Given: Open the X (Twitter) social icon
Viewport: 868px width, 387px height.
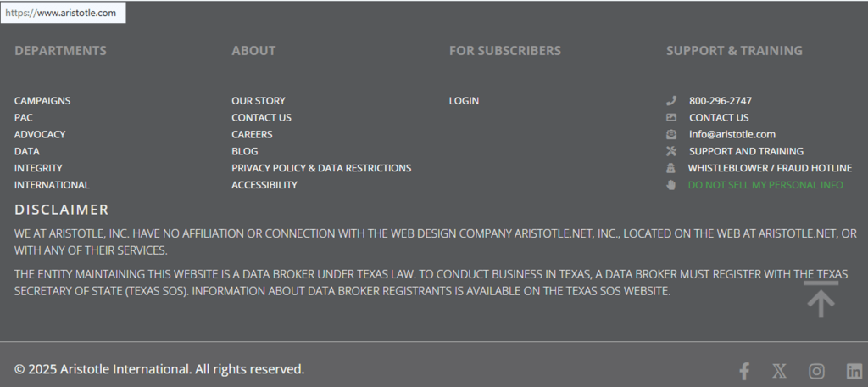Looking at the screenshot, I should (780, 371).
